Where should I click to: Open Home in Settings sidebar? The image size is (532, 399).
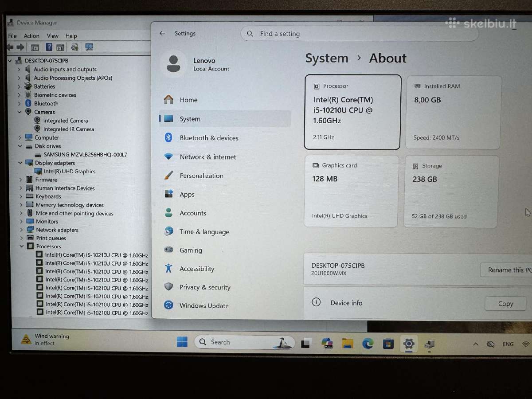point(225,100)
